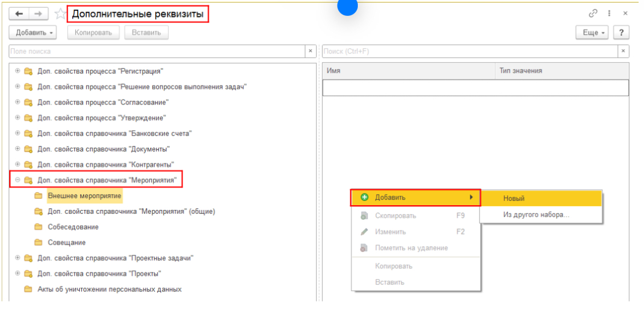Open help via the question mark button

(622, 32)
